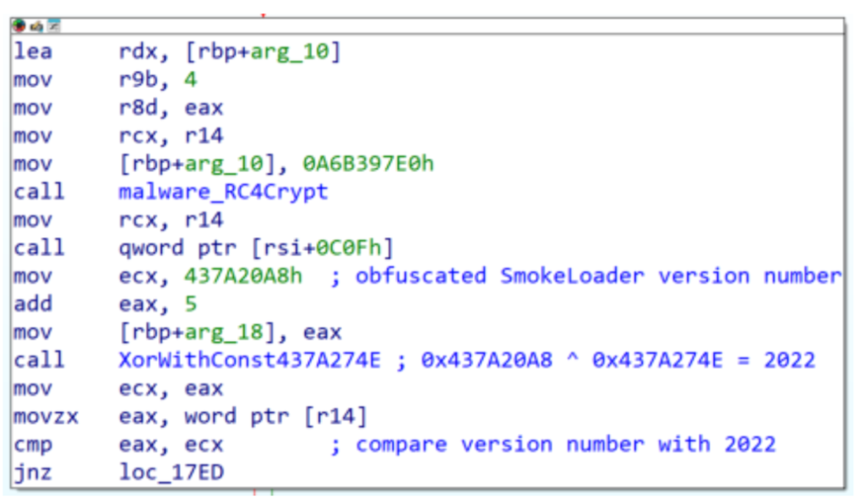Screen dimensions: 865x504
Task: Click the lea instruction mnemonic
Action: (32, 52)
